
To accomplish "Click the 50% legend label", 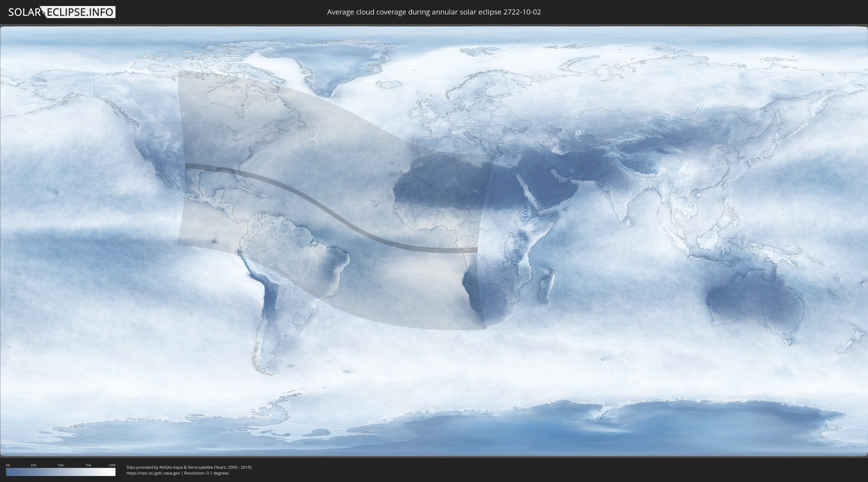I will [x=61, y=465].
